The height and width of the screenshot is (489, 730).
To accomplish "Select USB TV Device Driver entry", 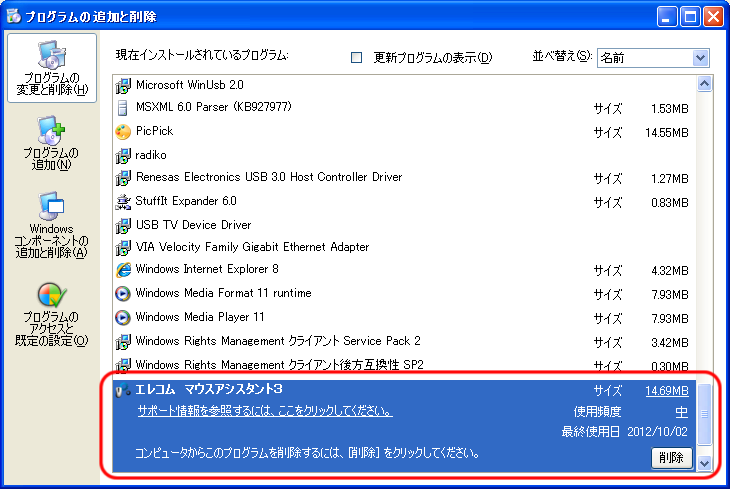I will tap(404, 225).
